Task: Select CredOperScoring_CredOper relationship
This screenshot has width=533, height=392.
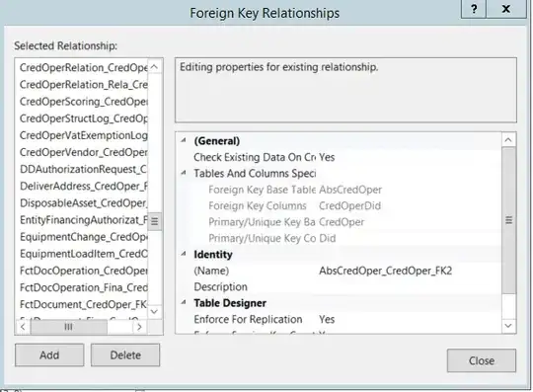Action: (84, 102)
